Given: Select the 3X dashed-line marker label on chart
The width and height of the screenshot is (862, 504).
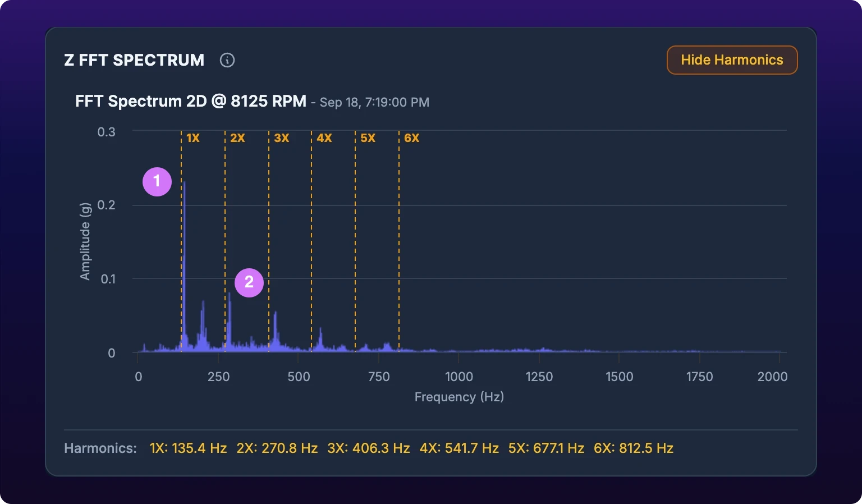Looking at the screenshot, I should pyautogui.click(x=282, y=138).
